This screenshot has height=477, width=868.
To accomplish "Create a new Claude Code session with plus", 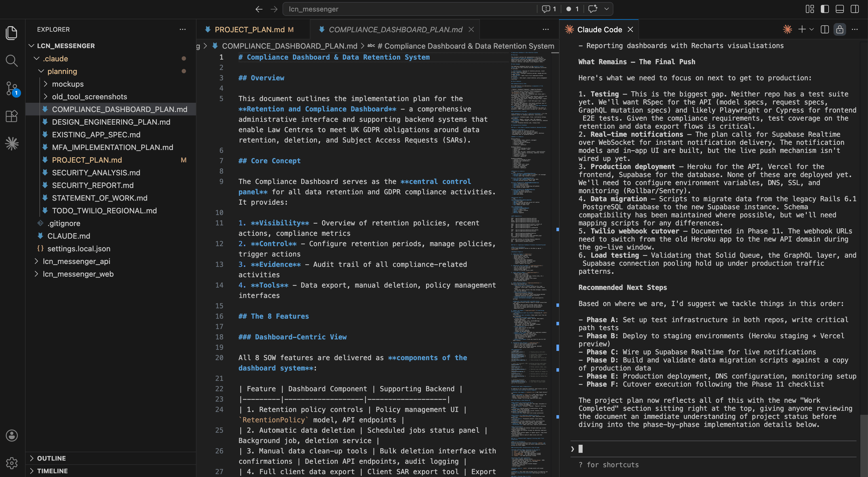I will pyautogui.click(x=802, y=29).
